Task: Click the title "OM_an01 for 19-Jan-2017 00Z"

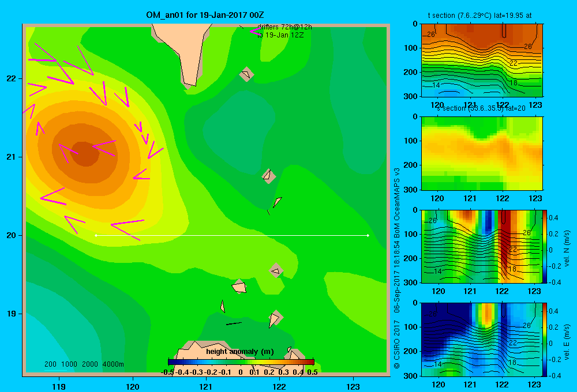Action: point(205,15)
